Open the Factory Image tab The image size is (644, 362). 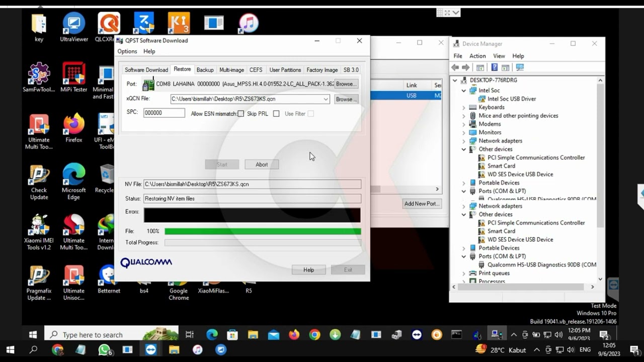tap(322, 70)
